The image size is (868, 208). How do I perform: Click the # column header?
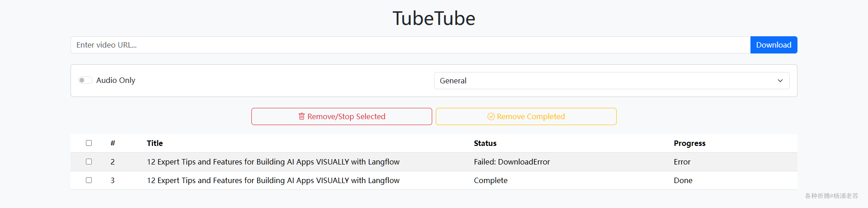click(113, 143)
